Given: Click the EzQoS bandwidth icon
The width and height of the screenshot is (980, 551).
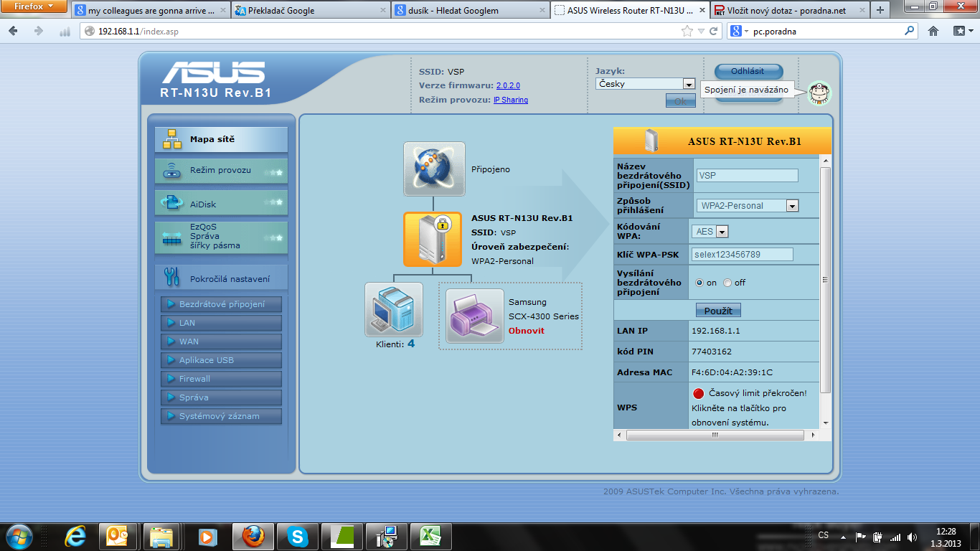Looking at the screenshot, I should point(172,237).
